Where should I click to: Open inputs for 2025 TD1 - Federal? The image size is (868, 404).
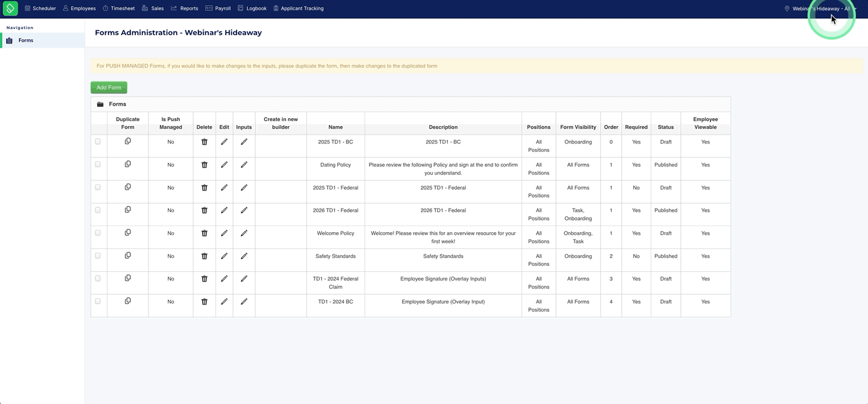tap(244, 188)
